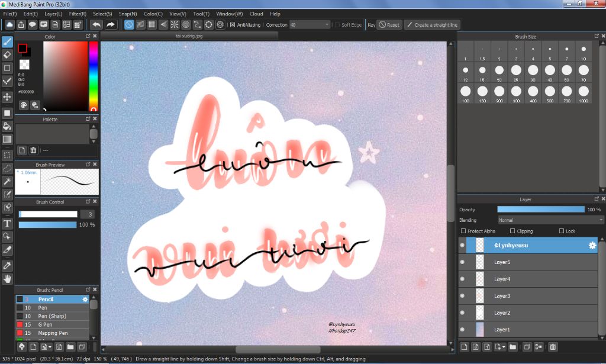Select the Gradient tool
606x364 pixels.
pyautogui.click(x=7, y=139)
